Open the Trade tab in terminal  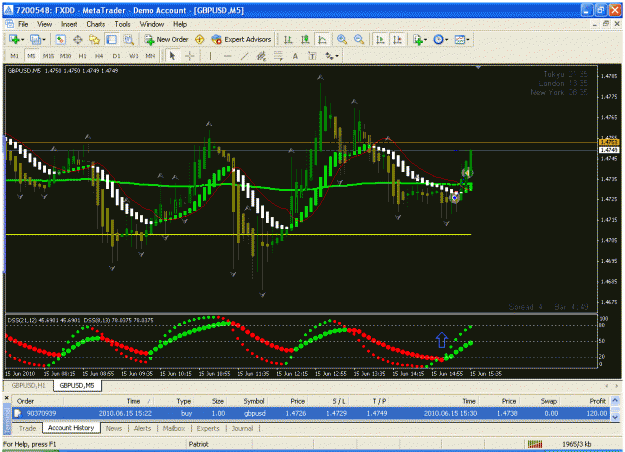tap(27, 428)
